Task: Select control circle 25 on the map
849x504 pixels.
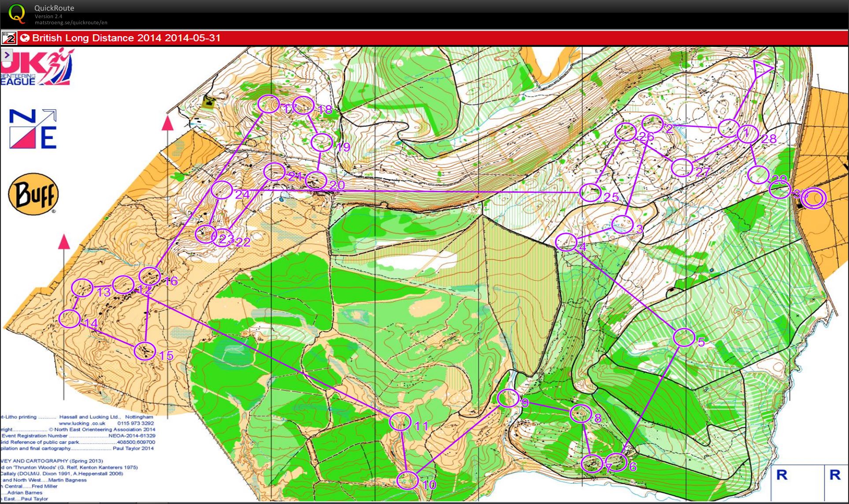Action: [590, 192]
